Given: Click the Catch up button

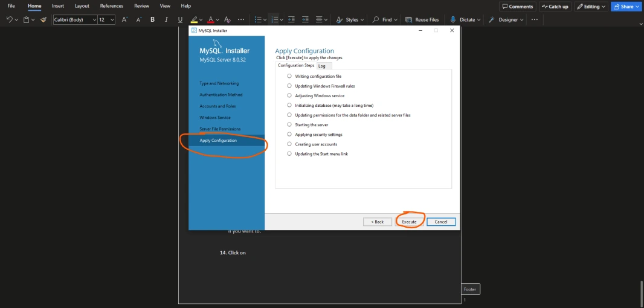Looking at the screenshot, I should (x=555, y=7).
